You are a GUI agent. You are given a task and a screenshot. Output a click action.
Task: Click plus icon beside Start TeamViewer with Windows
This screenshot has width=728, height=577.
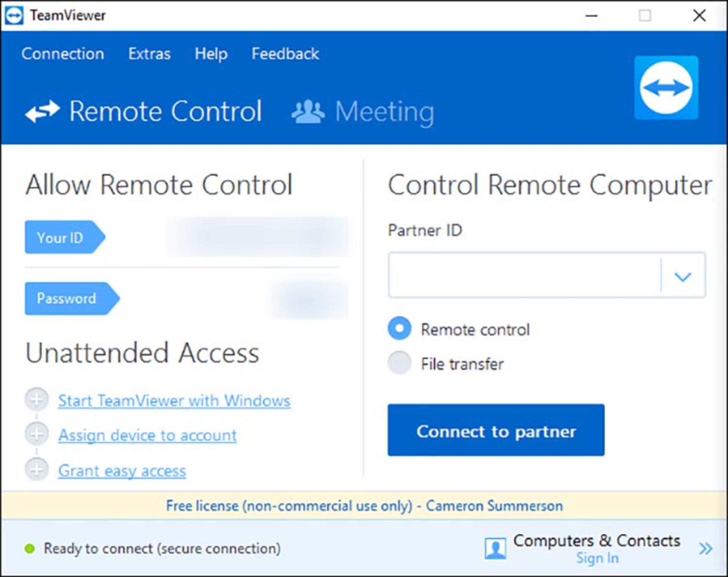37,399
